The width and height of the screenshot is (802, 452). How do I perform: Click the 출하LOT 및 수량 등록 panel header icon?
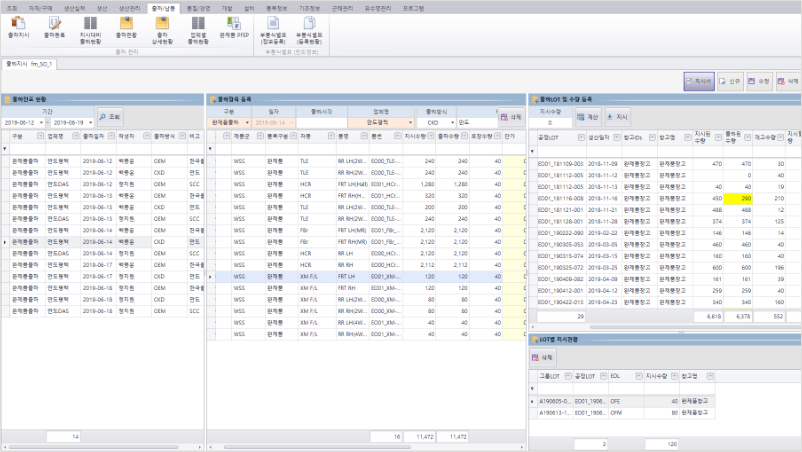point(534,99)
